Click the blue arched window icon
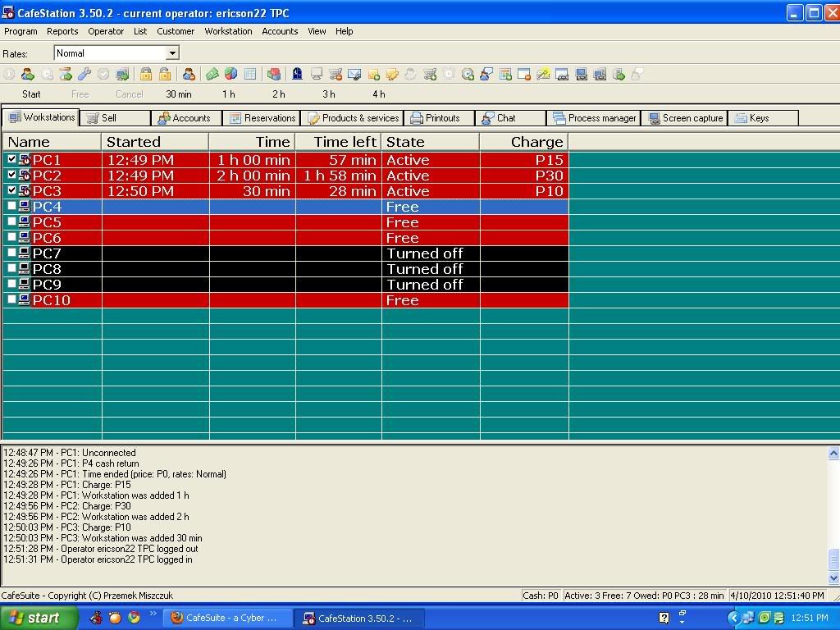 tap(297, 75)
